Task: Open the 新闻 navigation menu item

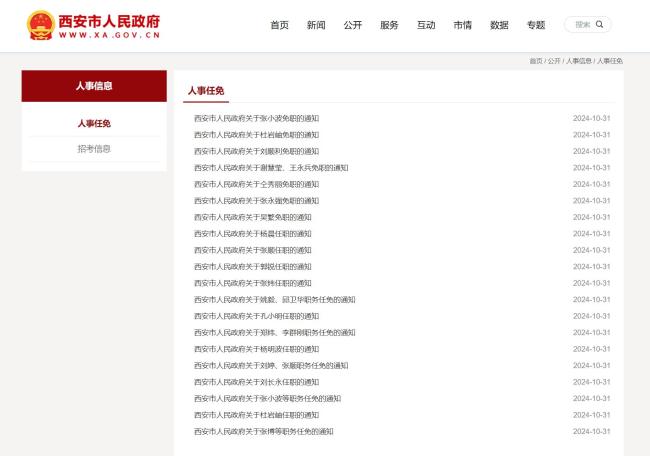Action: pyautogui.click(x=316, y=25)
